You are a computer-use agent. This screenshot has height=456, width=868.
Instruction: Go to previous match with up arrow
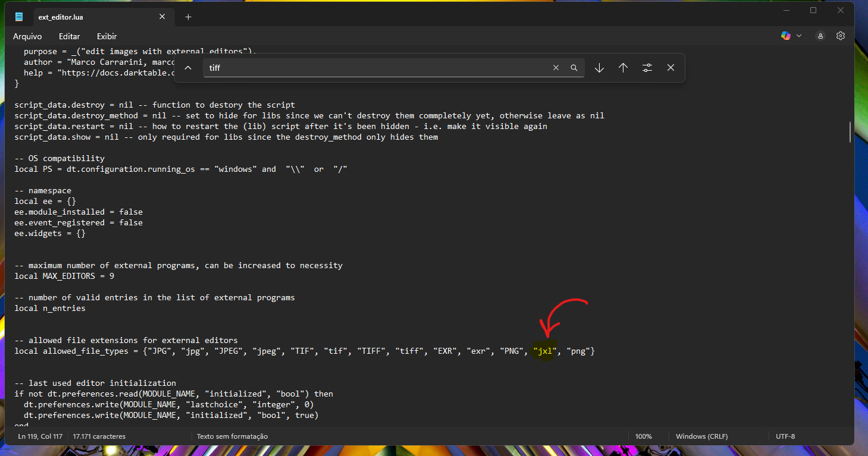(623, 68)
